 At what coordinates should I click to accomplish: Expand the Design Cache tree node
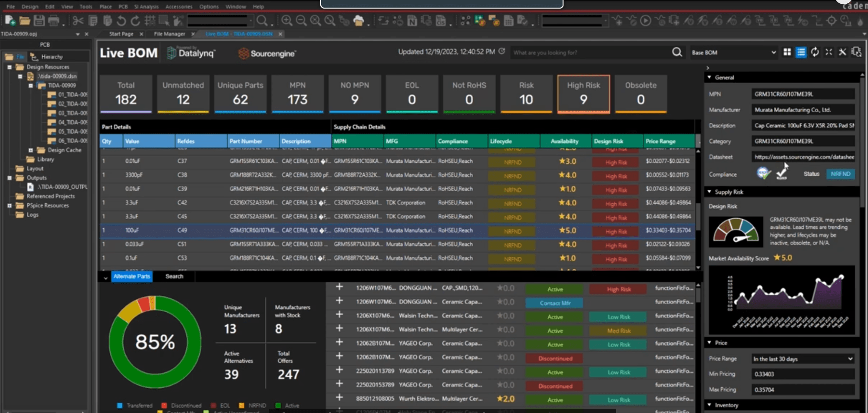pyautogui.click(x=31, y=150)
